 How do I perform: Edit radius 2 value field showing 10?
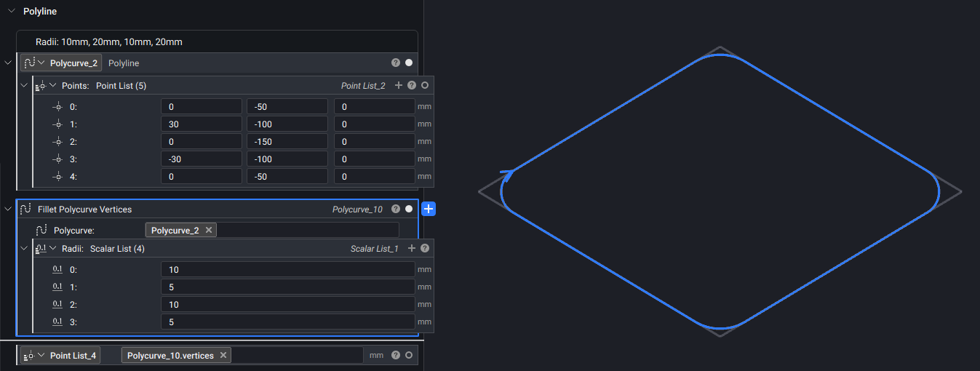[288, 305]
